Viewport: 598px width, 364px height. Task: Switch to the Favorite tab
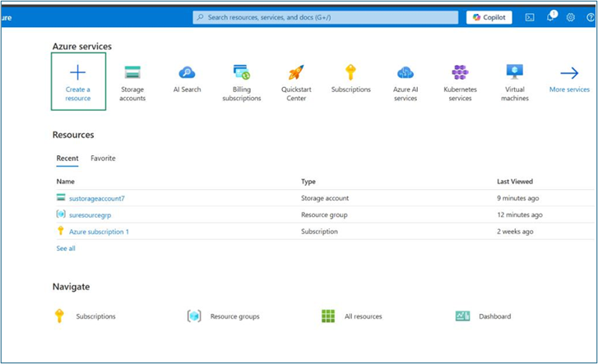click(x=103, y=159)
